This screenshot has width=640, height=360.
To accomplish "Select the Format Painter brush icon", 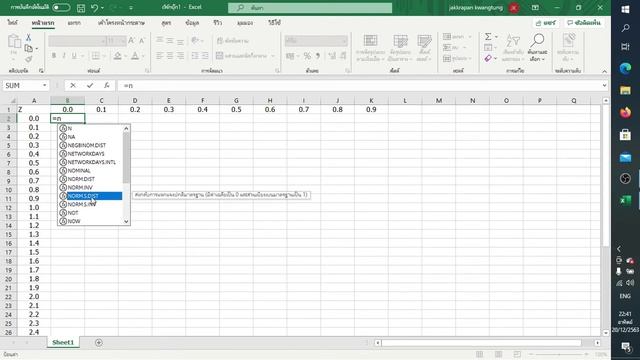I will coord(28,60).
